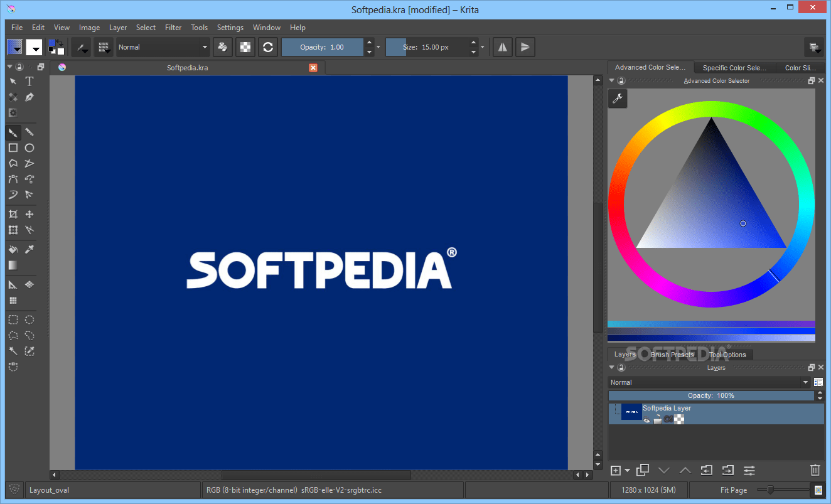Select the Crop tool
The width and height of the screenshot is (831, 504).
pyautogui.click(x=13, y=214)
